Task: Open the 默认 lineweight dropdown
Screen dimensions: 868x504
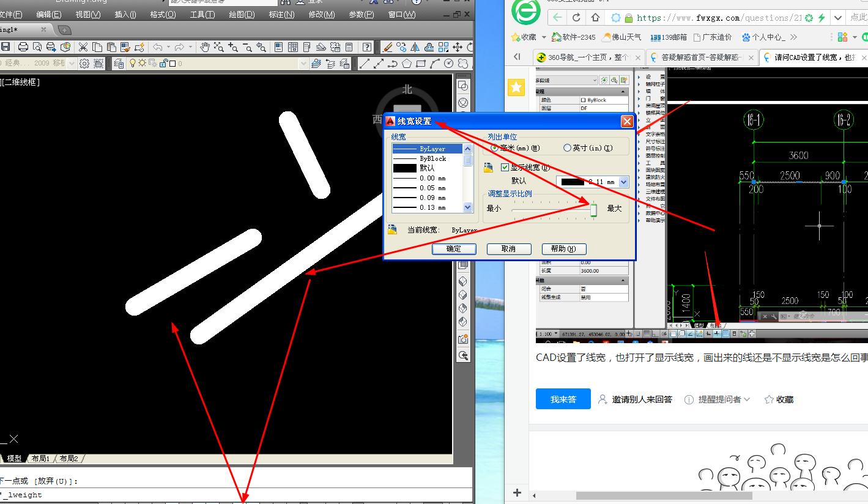Action: (x=623, y=182)
